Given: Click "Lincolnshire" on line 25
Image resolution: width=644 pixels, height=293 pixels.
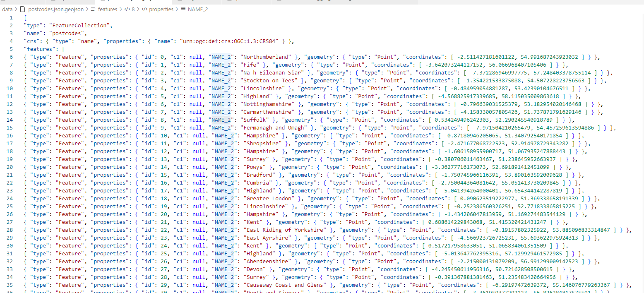Looking at the screenshot, I should (267, 206).
